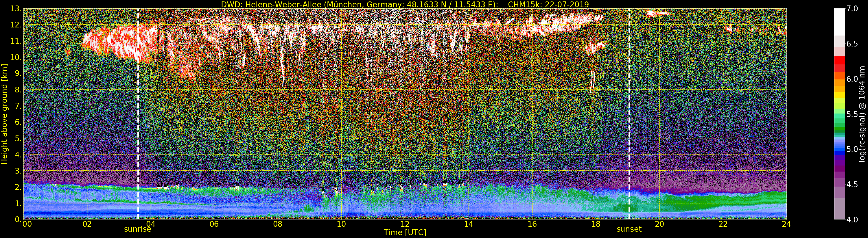Click the x-axis tick label '20'

click(x=659, y=224)
